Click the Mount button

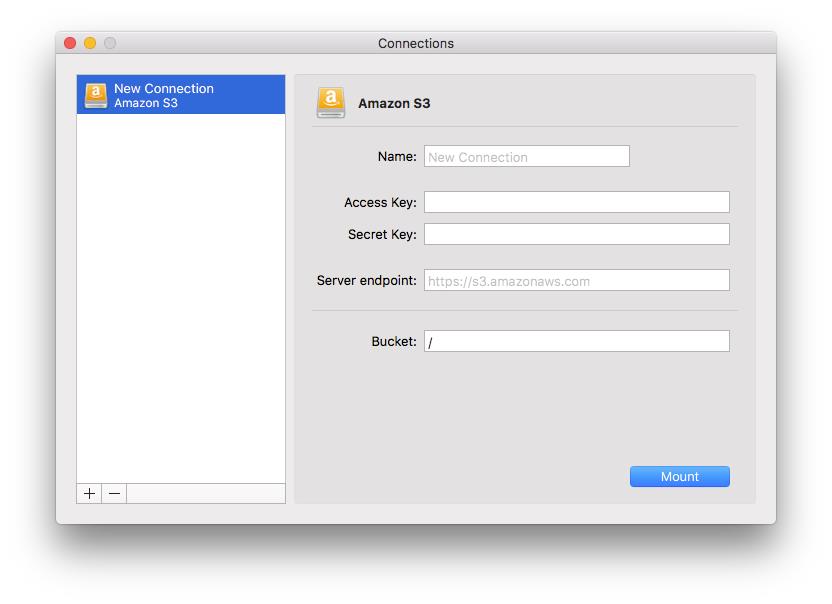pos(679,476)
